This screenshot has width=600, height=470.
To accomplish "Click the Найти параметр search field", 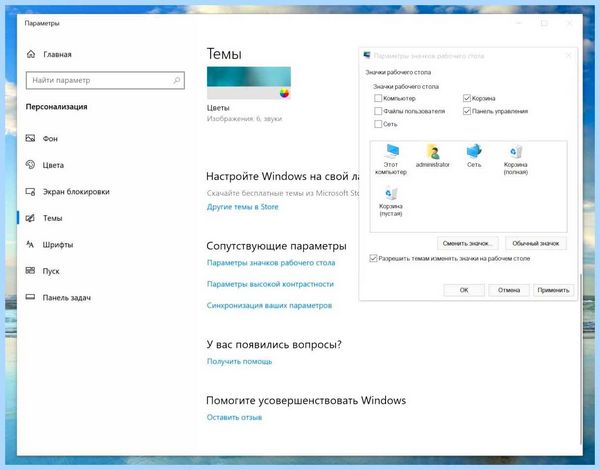I will pyautogui.click(x=105, y=80).
